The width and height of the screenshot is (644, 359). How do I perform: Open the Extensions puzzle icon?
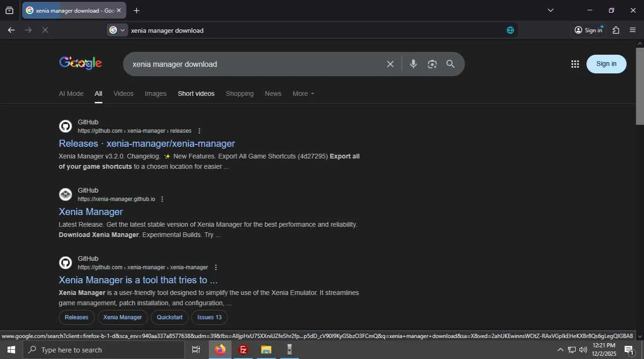pos(616,30)
